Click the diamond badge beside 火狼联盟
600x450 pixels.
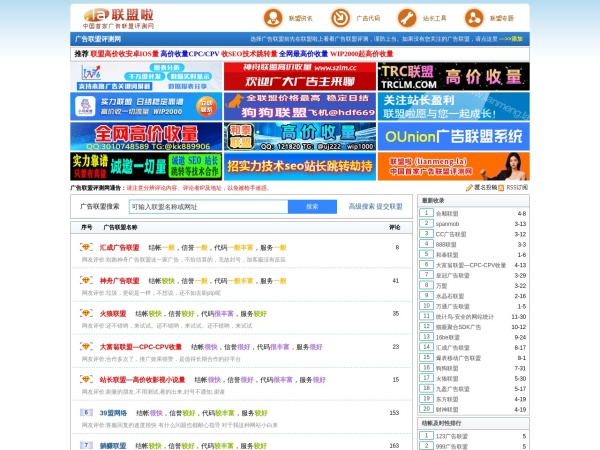coord(86,313)
